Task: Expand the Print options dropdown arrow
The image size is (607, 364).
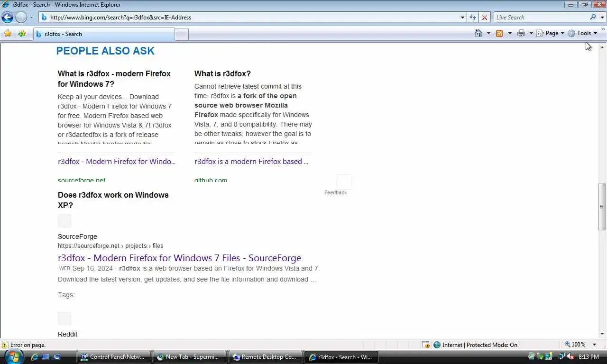Action: pyautogui.click(x=531, y=33)
